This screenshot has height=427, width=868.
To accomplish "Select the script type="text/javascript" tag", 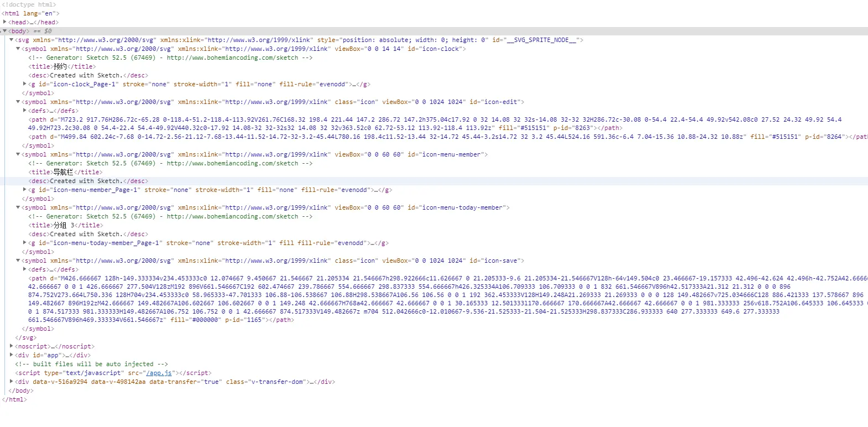I will tap(113, 373).
